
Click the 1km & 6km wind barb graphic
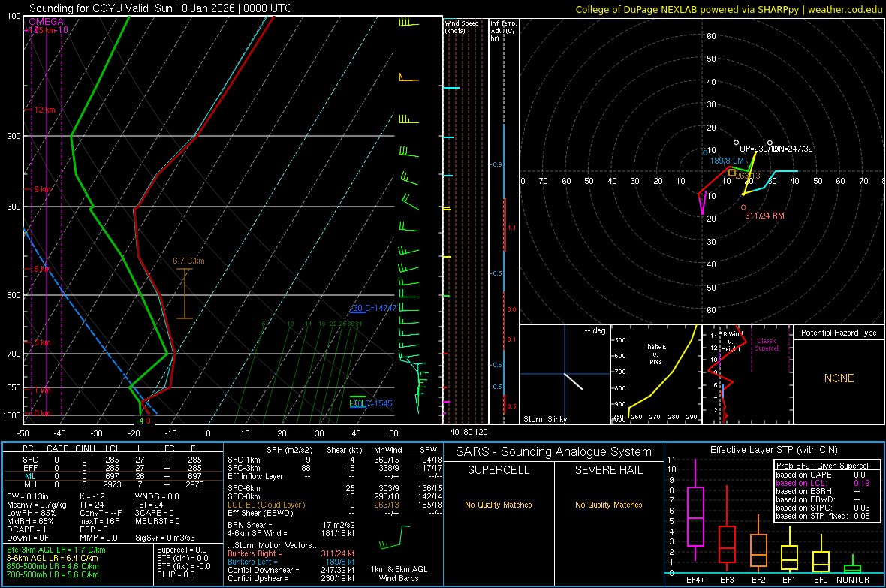pyautogui.click(x=394, y=538)
